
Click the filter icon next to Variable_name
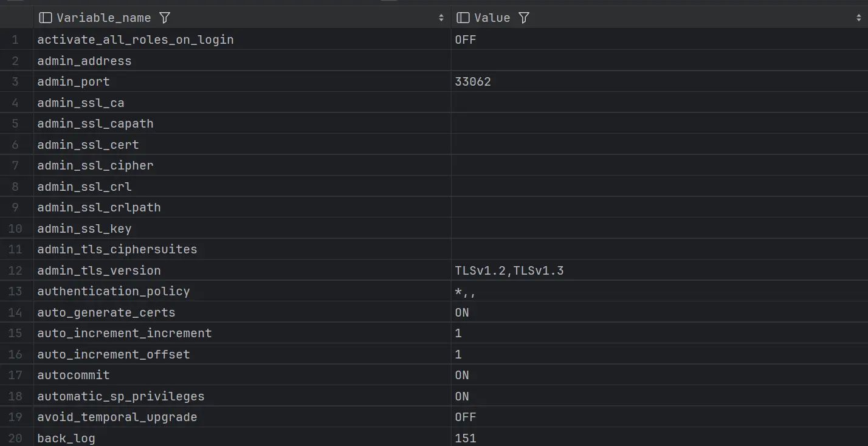[164, 18]
